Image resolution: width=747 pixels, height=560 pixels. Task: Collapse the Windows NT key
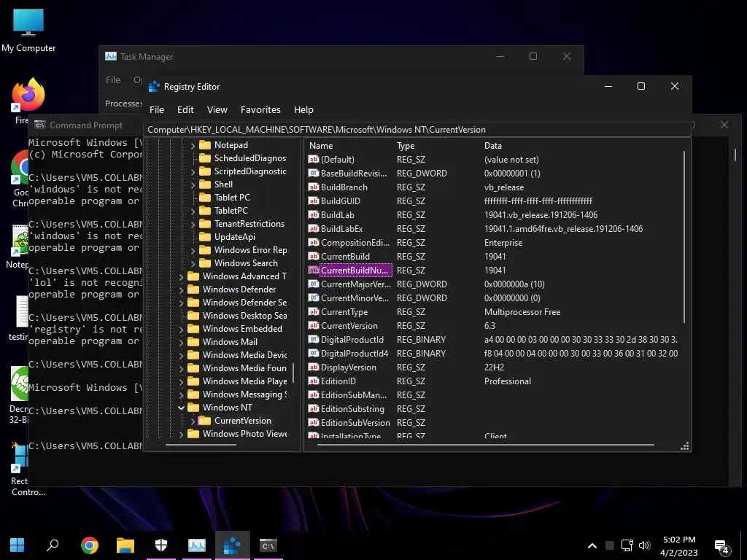coord(181,408)
